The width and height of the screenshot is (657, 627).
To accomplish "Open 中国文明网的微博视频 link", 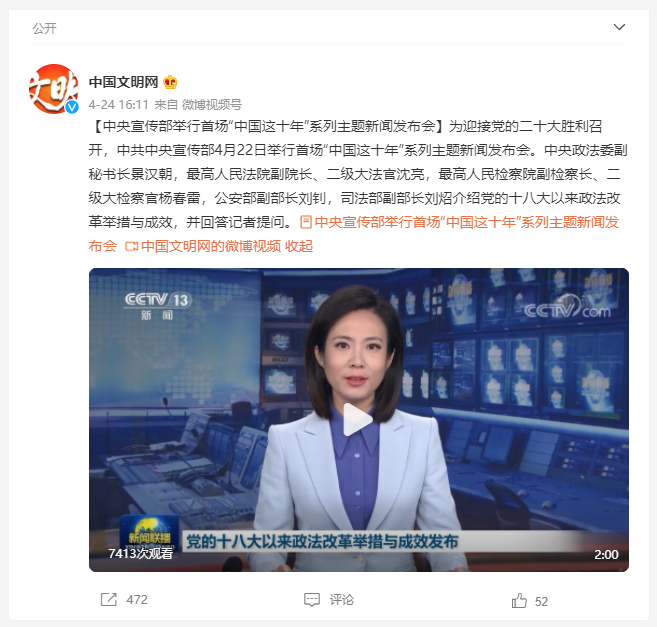I will click(211, 246).
